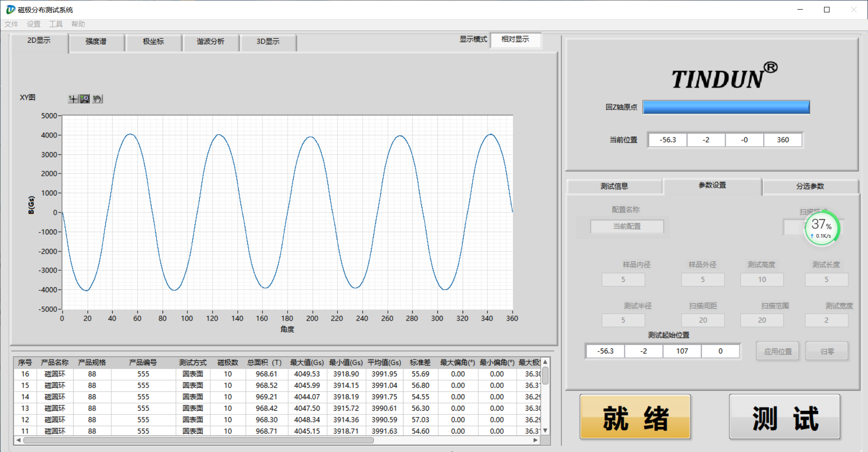Select the hand pan tool on graph
This screenshot has width=868, height=452.
pyautogui.click(x=97, y=99)
